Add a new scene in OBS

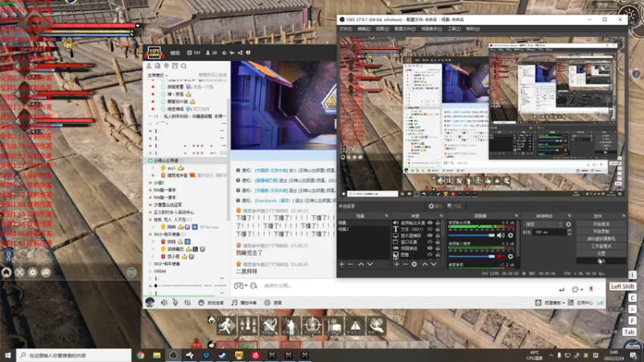point(341,265)
